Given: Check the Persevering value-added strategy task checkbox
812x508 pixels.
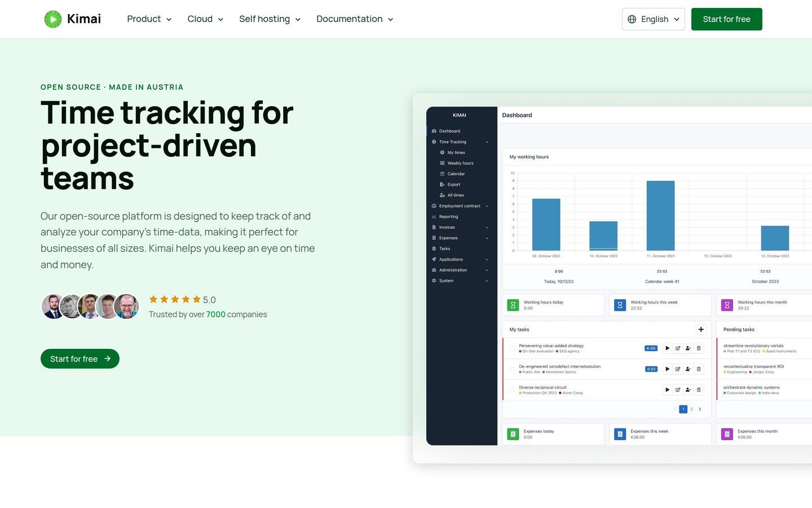Looking at the screenshot, I should [512, 348].
